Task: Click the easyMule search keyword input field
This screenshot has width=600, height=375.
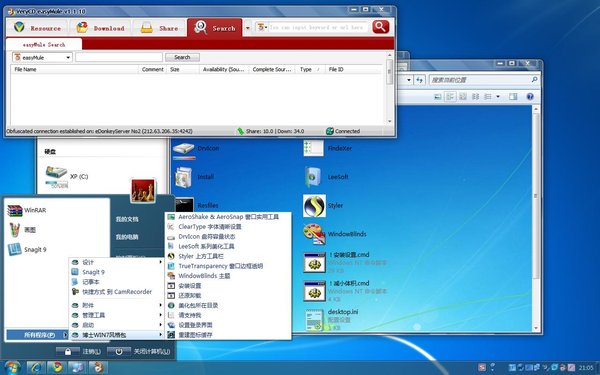Action: [x=119, y=57]
